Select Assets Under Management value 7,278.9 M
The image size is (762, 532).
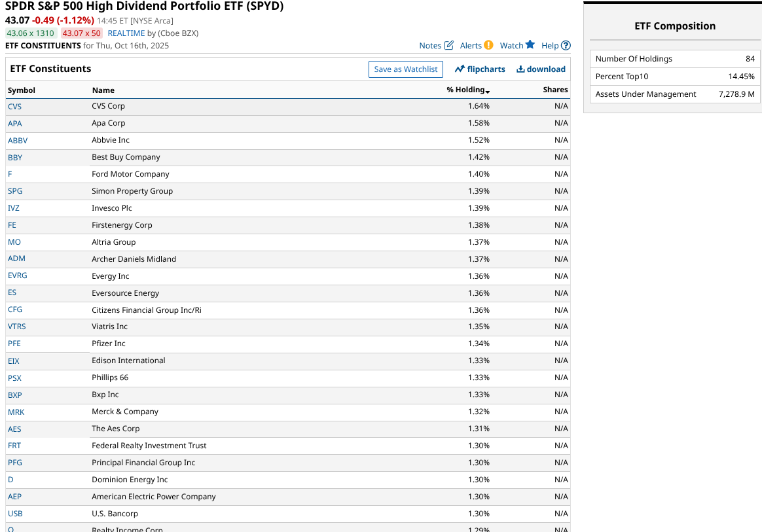(x=736, y=94)
